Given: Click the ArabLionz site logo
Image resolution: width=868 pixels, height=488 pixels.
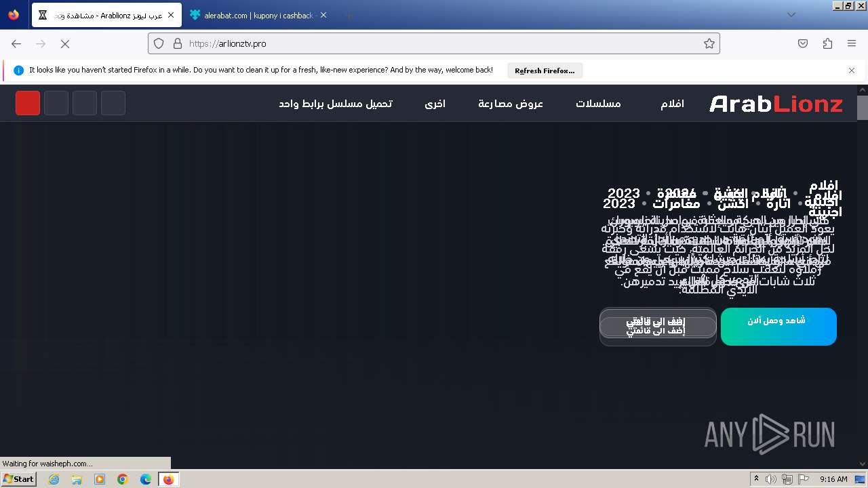Looking at the screenshot, I should click(776, 104).
